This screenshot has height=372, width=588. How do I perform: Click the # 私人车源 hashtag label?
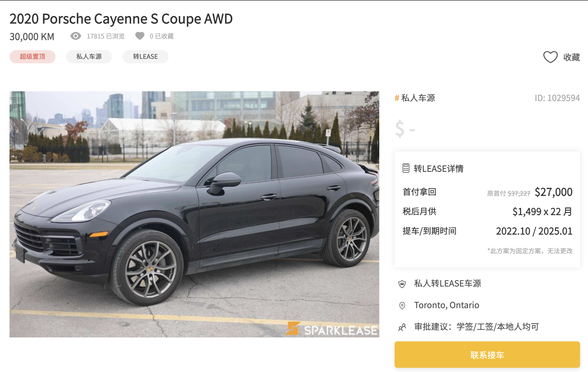click(x=415, y=98)
